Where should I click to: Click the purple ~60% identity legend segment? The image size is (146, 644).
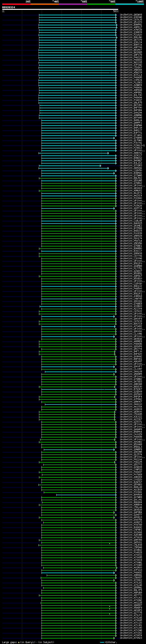tap(73, 4)
